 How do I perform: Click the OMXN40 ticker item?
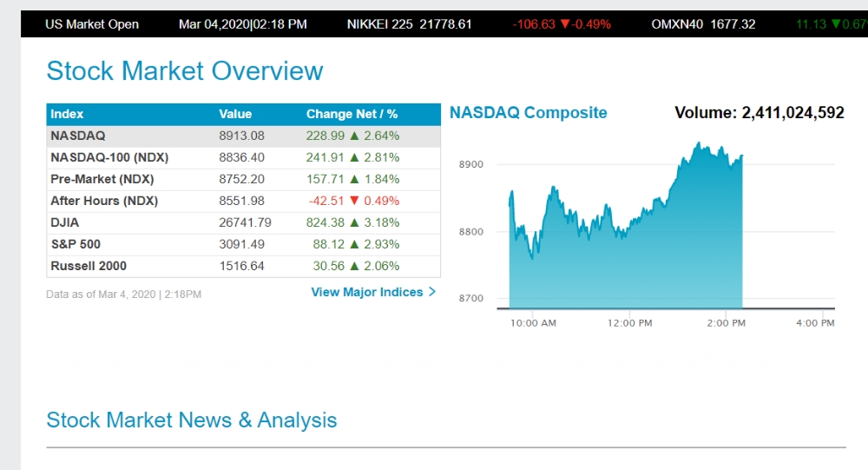pos(703,24)
